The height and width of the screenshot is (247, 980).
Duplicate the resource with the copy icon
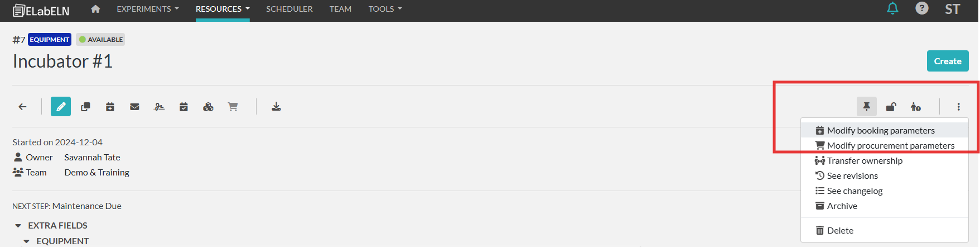pos(85,107)
